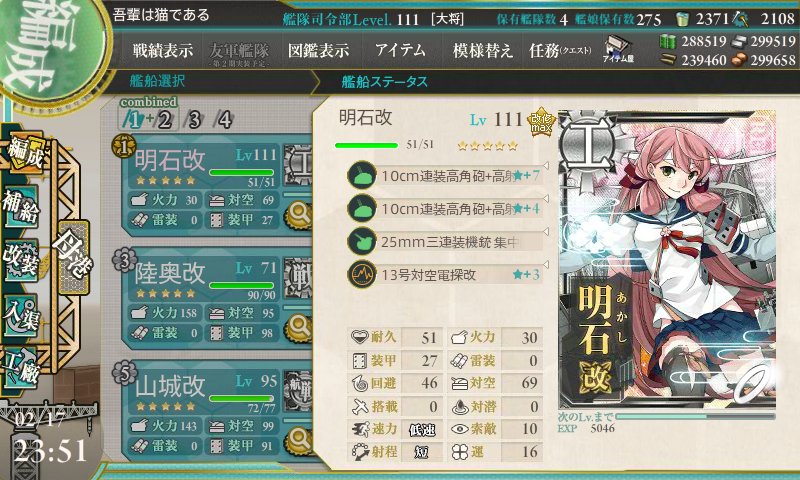The width and height of the screenshot is (800, 480).
Task: Open the 改装 remodel sidebar icon
Action: pos(21,260)
